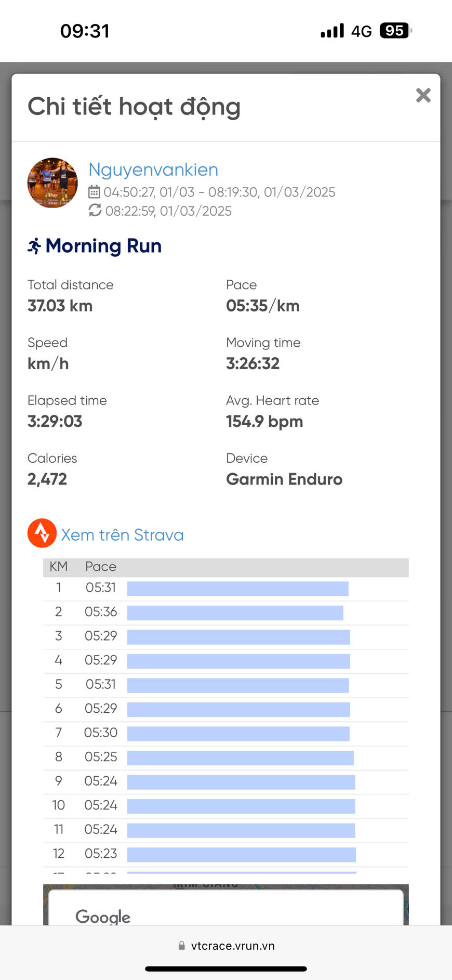Select the KM 1 pace bar

(237, 589)
